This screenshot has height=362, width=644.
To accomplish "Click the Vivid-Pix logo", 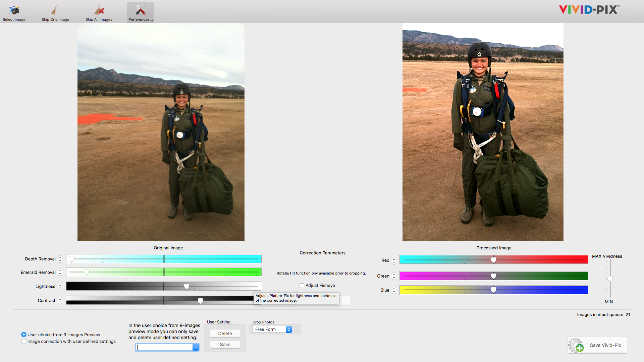I will pyautogui.click(x=589, y=9).
